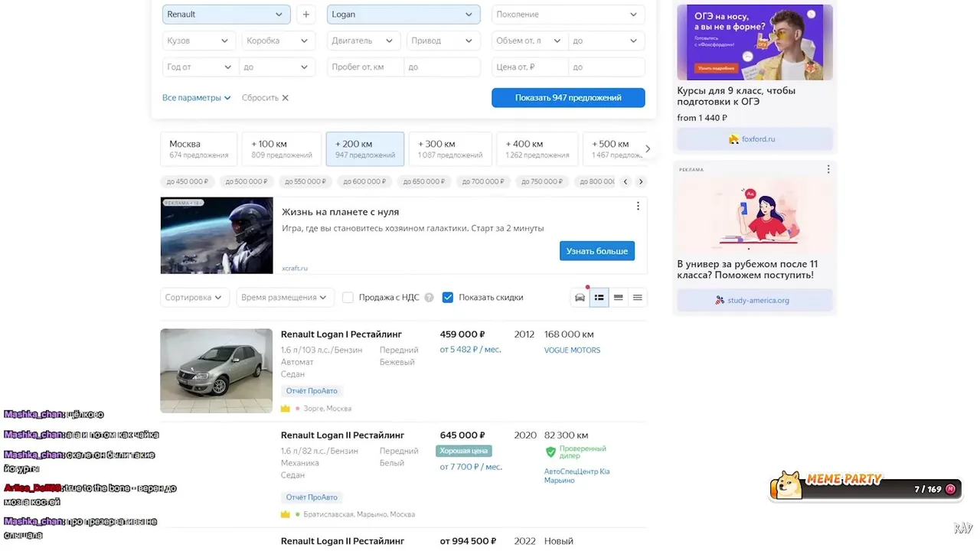Click от 5 482 ₽ / мес. credit link

[x=471, y=350]
